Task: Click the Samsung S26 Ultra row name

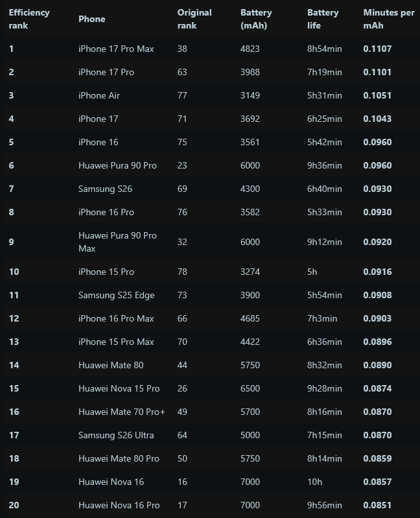Action: tap(116, 435)
